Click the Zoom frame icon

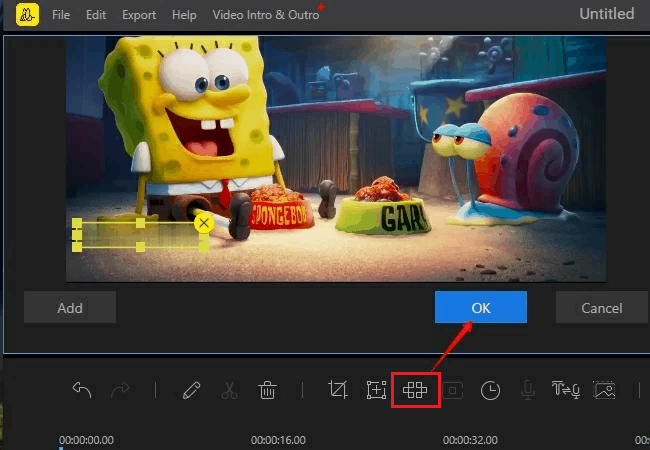coord(376,390)
